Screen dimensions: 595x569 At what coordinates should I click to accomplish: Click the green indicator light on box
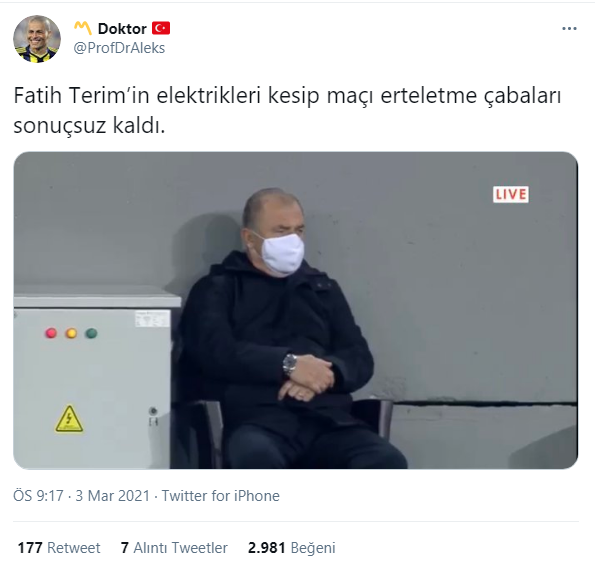91,333
